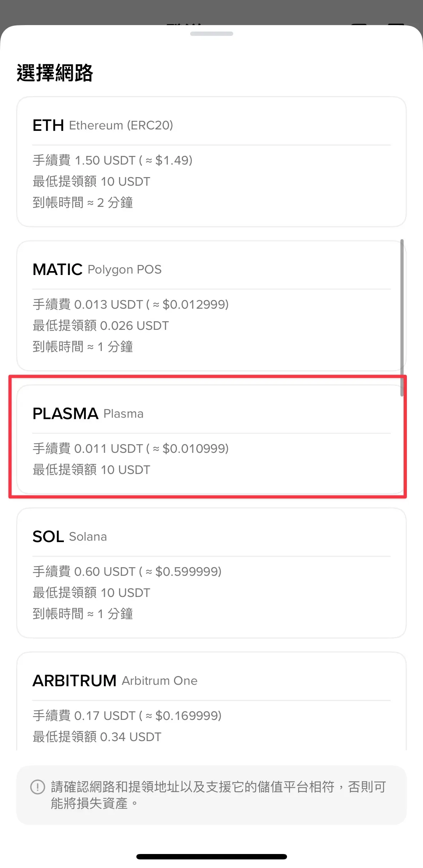Viewport: 423px width, 868px height.
Task: Tap the drag handle at top of sheet
Action: 211,34
